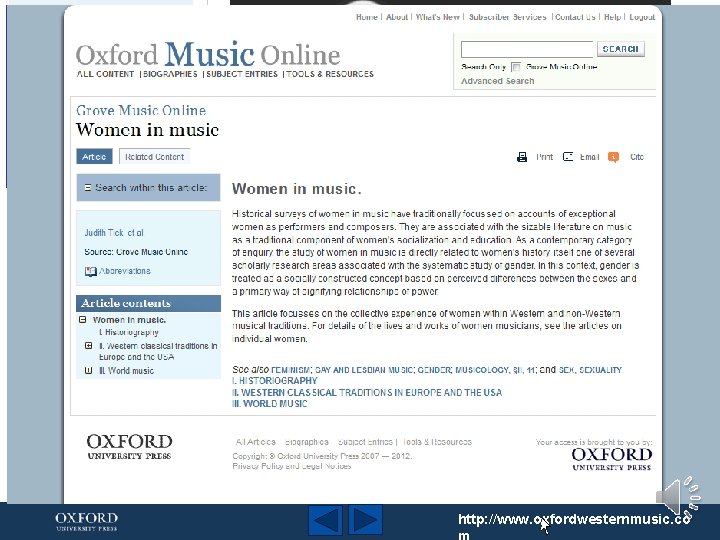Click the Email text link

click(590, 157)
